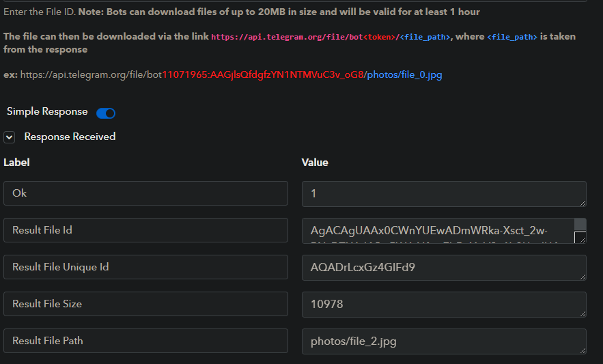Click the photos/file_2.jpg value field
This screenshot has height=364, width=603.
[444, 341]
